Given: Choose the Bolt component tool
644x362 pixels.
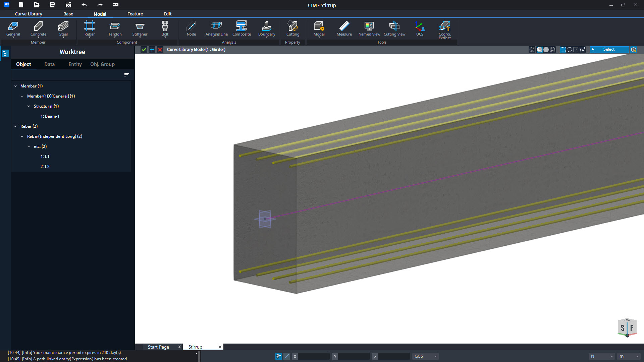Looking at the screenshot, I should click(165, 29).
